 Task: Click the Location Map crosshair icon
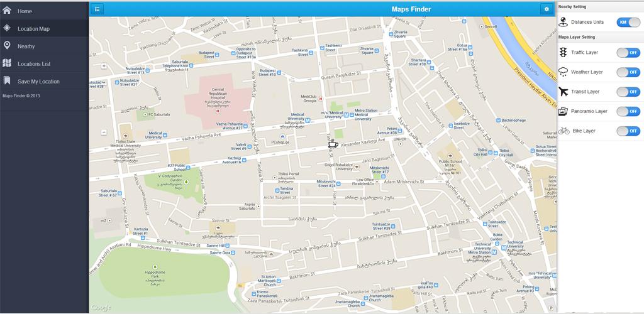(6, 28)
